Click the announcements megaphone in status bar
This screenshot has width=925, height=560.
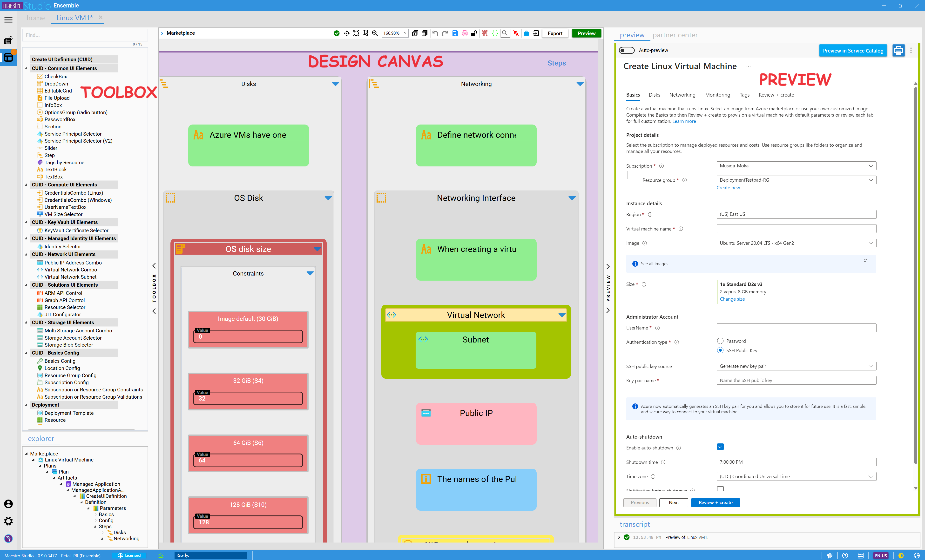(829, 555)
